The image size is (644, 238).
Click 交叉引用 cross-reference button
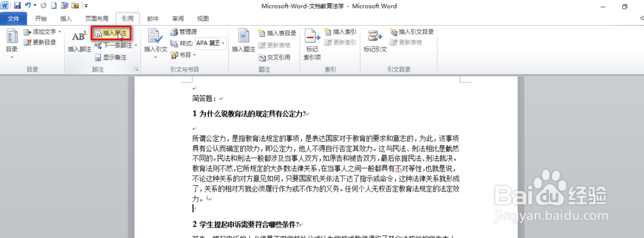(274, 57)
